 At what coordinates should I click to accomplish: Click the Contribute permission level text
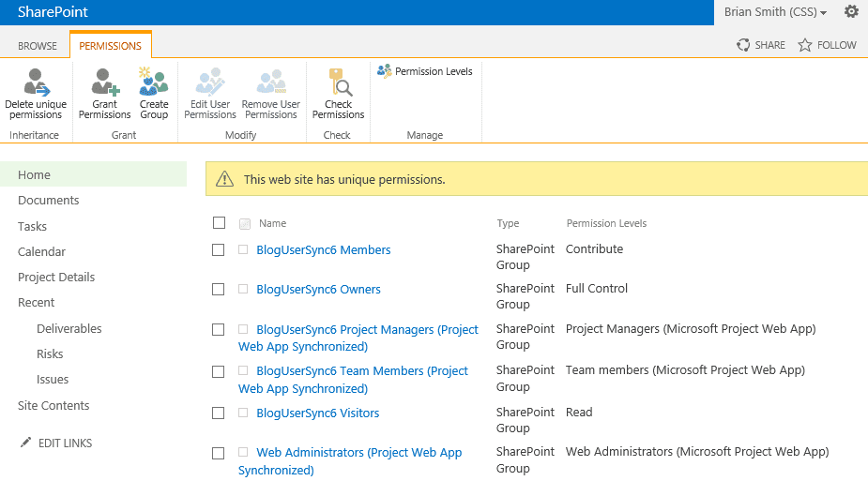click(594, 248)
